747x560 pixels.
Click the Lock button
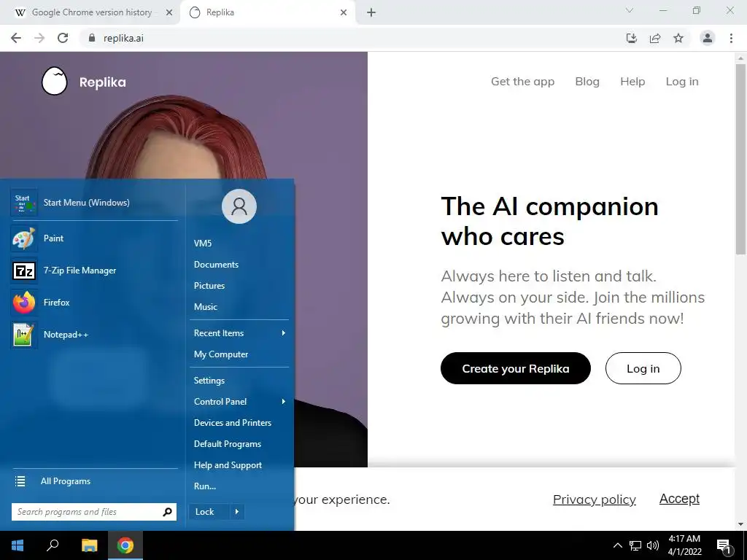(209, 512)
